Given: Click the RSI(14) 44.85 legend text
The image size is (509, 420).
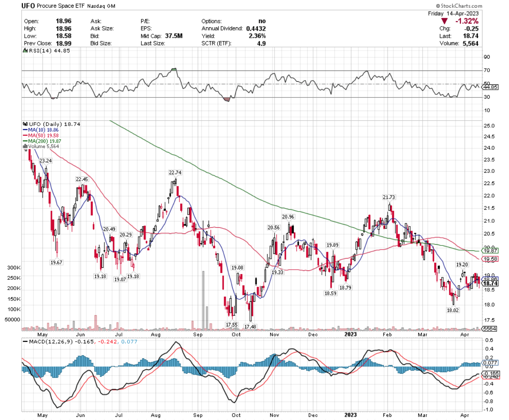Looking at the screenshot, I should tap(49, 50).
